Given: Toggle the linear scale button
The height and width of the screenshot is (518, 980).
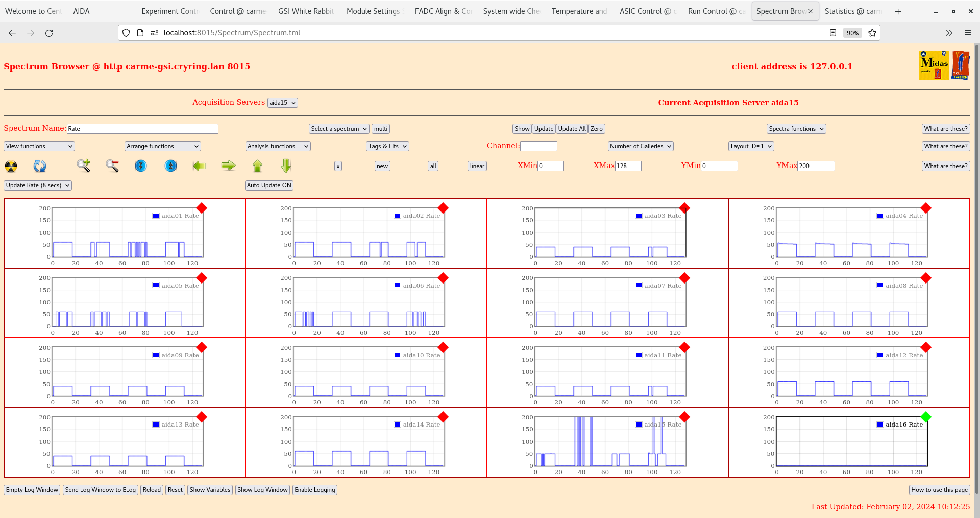Looking at the screenshot, I should pos(477,166).
